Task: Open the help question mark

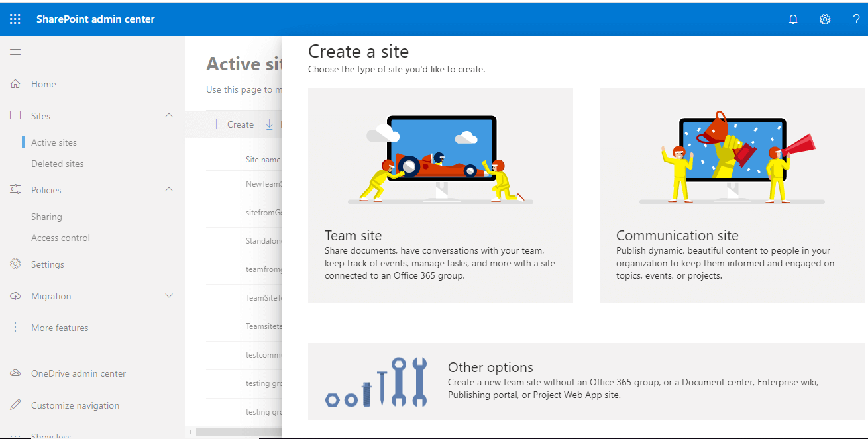Action: click(856, 19)
